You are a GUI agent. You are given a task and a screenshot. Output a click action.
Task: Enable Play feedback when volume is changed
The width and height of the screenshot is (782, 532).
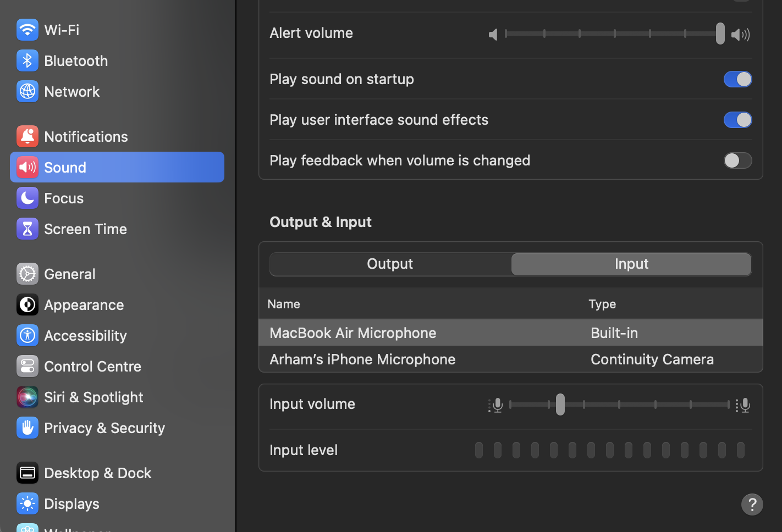click(737, 160)
